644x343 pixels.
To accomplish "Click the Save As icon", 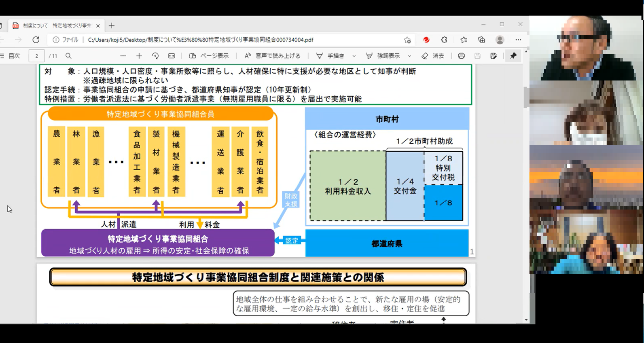I will [494, 56].
